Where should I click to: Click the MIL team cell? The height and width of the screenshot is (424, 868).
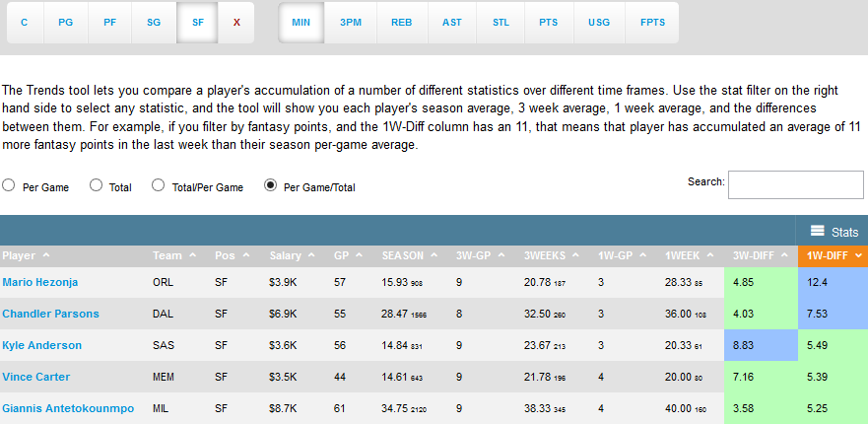click(161, 409)
